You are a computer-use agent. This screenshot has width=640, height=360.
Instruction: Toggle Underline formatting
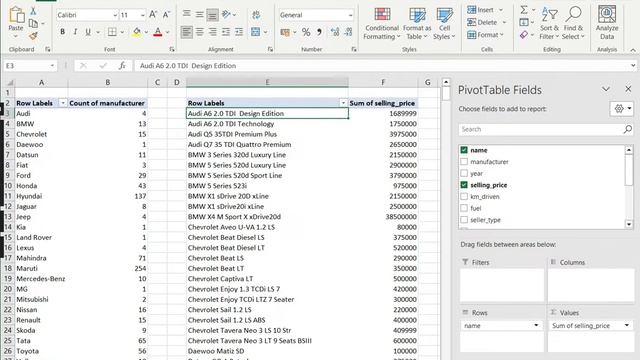click(88, 32)
